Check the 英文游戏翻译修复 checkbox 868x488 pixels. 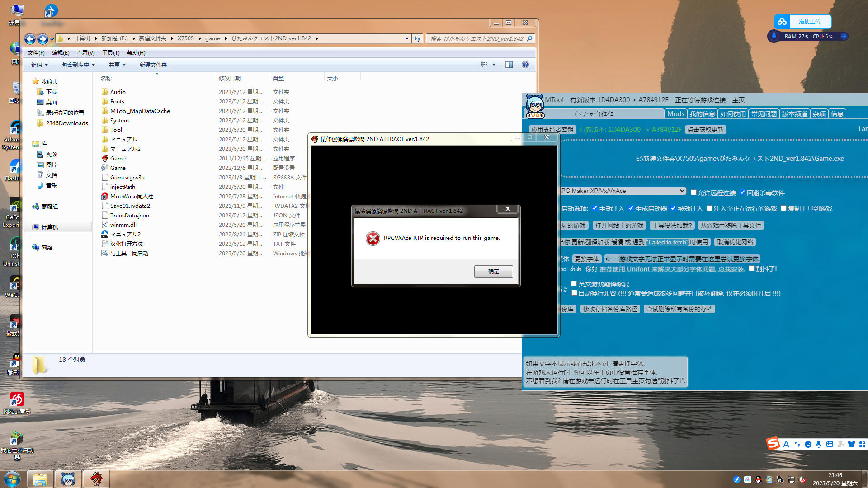point(574,284)
